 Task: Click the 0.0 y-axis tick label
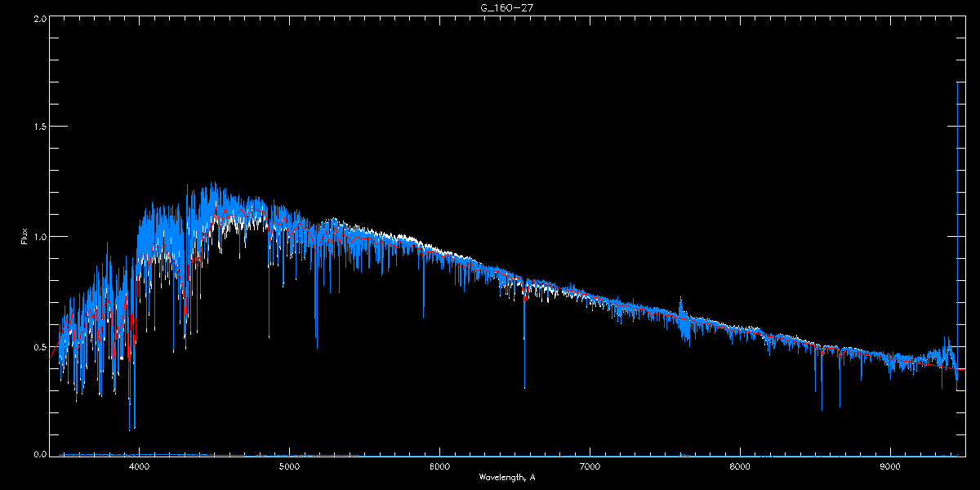click(40, 455)
